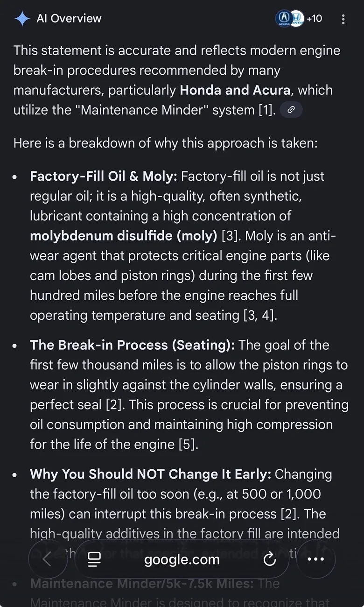Viewport: 364px width, 607px height.
Task: Click the Acura source logo icon
Action: click(283, 19)
